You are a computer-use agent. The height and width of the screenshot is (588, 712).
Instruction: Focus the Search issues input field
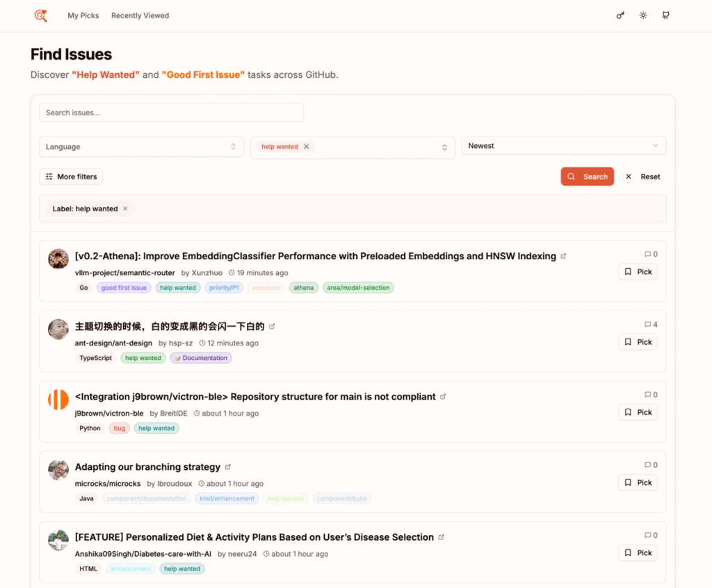point(171,113)
